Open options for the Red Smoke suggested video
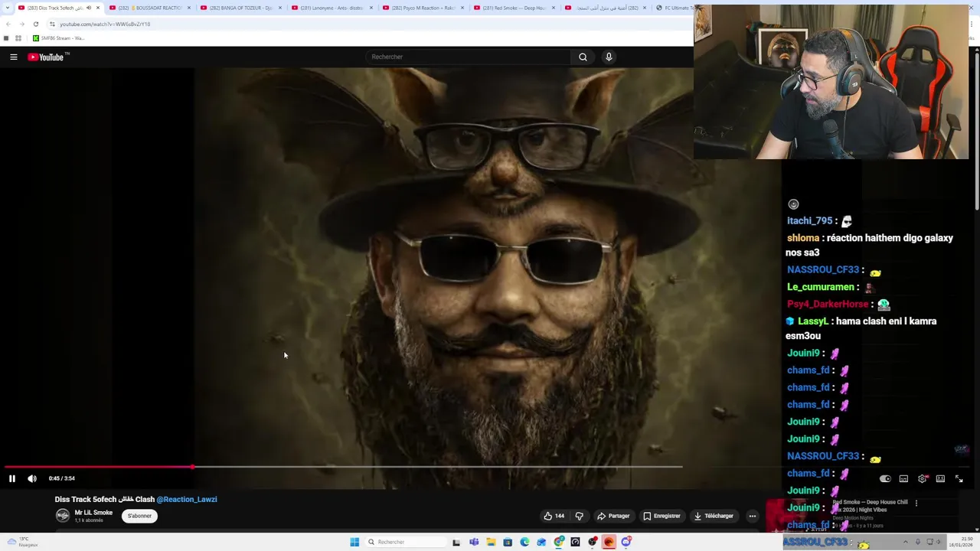The image size is (980, 551). click(x=916, y=503)
